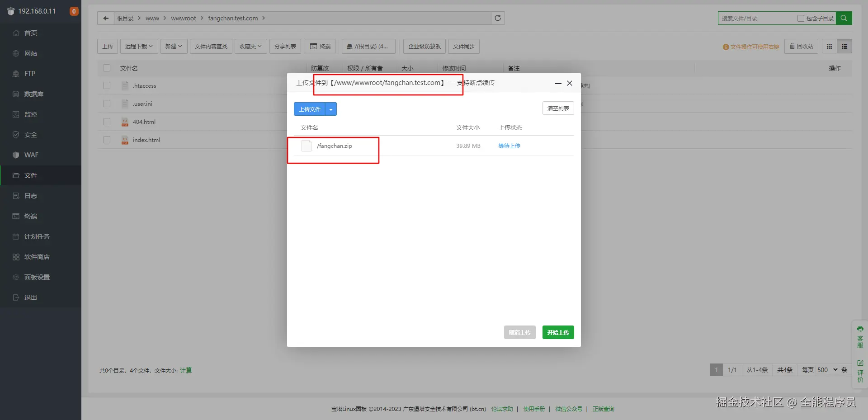Open the favorites dropdown
This screenshot has height=420, width=868.
(250, 46)
